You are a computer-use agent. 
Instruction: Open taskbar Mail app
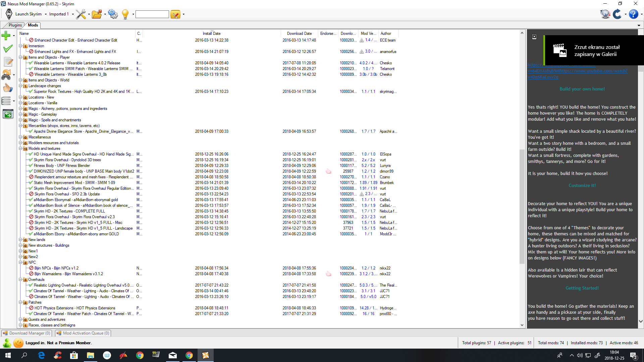click(x=173, y=355)
